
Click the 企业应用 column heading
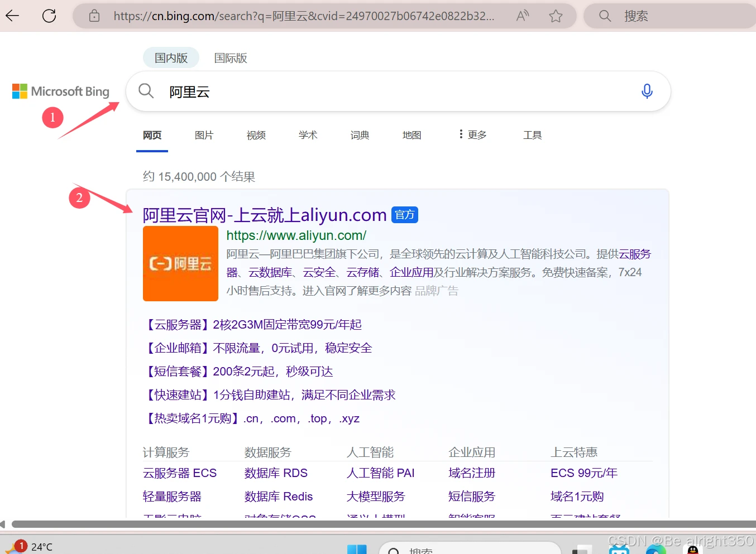[x=472, y=452]
